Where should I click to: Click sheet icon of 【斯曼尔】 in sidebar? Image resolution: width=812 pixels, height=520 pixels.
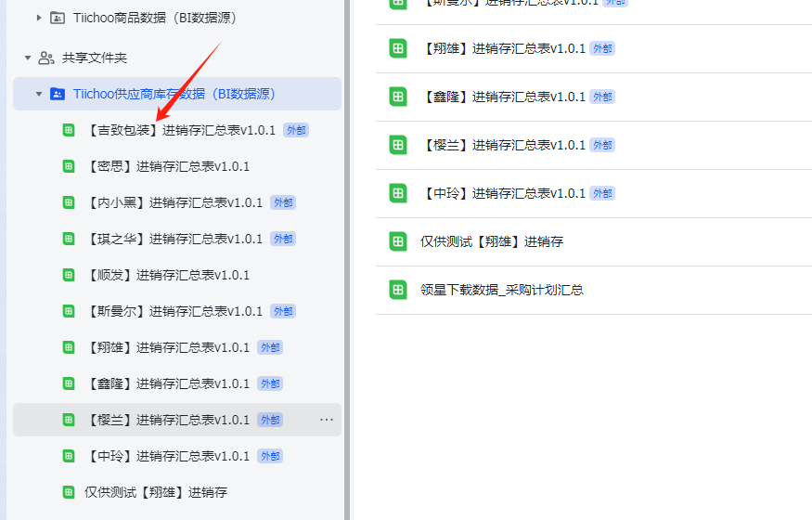click(x=69, y=311)
